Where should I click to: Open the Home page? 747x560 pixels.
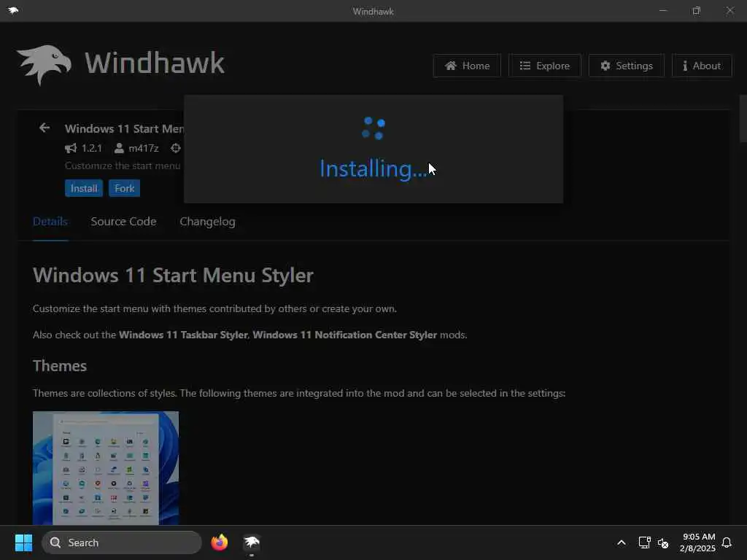pos(467,66)
